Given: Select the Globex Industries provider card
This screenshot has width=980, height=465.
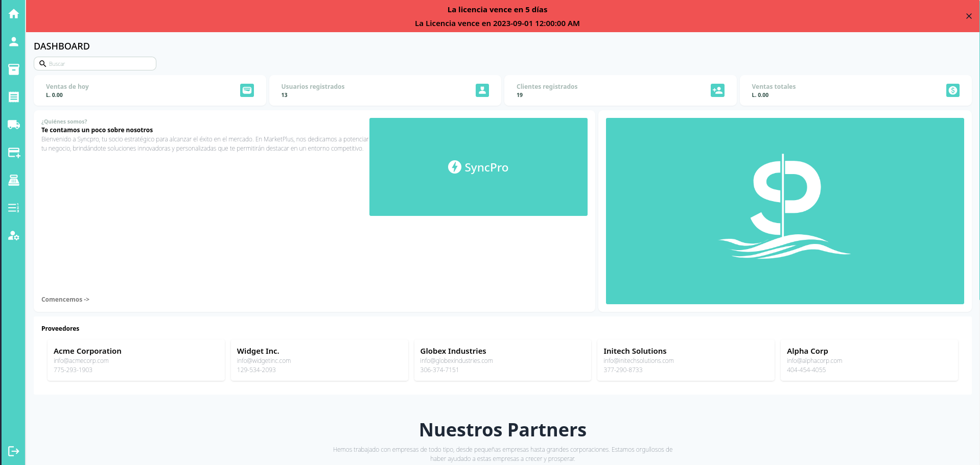Looking at the screenshot, I should tap(502, 360).
